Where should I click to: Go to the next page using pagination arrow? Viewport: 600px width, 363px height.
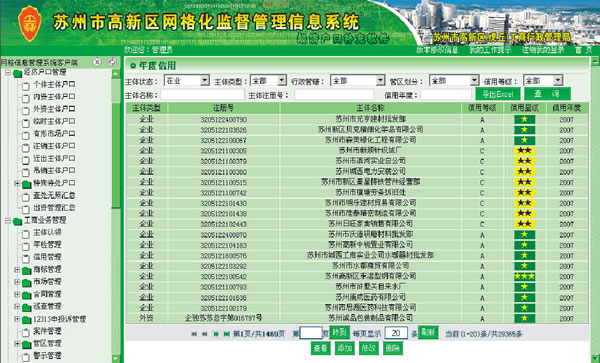tap(216, 334)
